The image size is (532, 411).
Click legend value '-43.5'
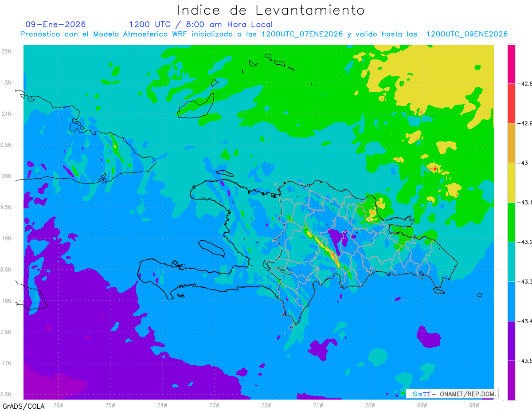pos(525,360)
